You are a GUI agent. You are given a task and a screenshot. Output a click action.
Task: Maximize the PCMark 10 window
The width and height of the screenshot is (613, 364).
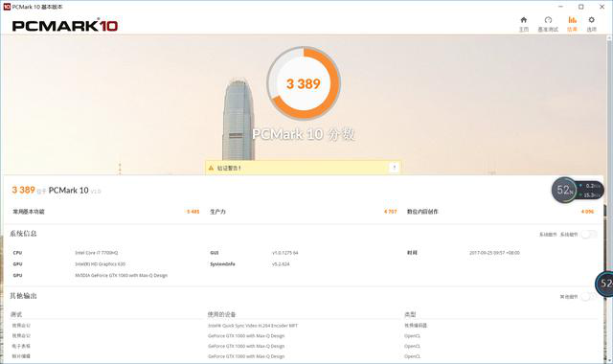point(581,7)
